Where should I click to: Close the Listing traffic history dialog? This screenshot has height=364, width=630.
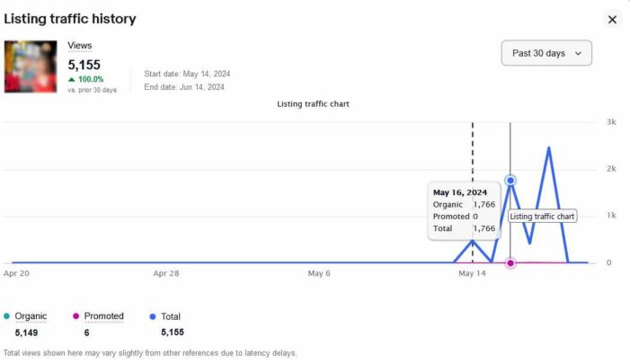click(612, 20)
